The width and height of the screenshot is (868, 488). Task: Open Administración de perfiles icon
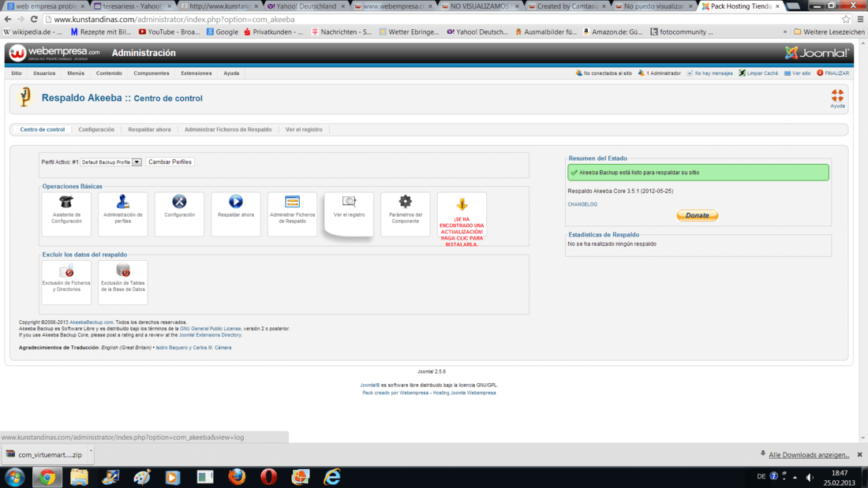pyautogui.click(x=123, y=214)
